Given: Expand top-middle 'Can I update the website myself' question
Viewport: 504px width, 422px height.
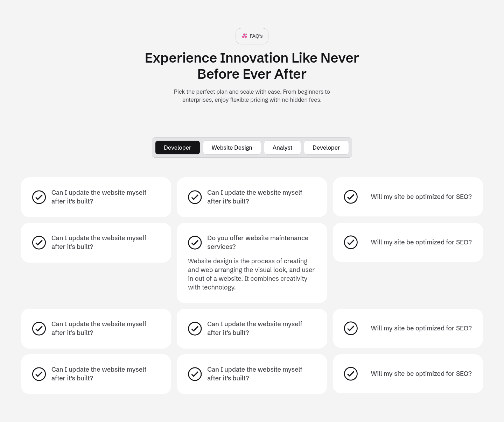Looking at the screenshot, I should click(x=254, y=197).
